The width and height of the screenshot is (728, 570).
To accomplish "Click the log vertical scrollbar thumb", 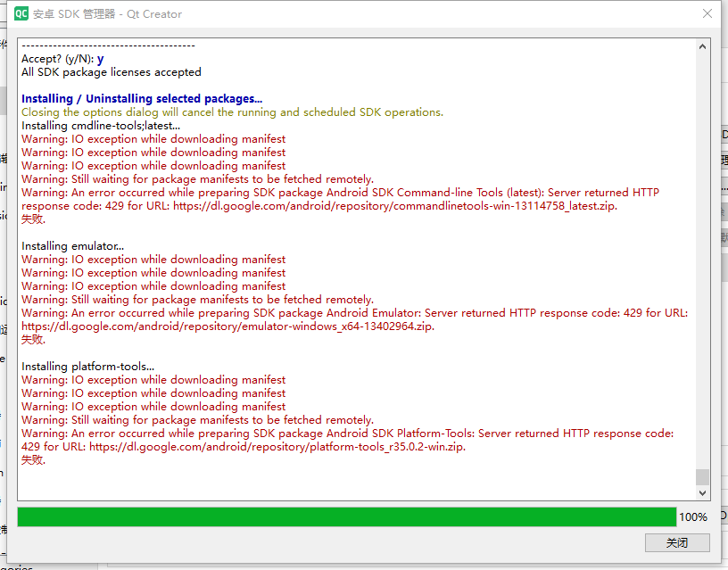I will 702,476.
